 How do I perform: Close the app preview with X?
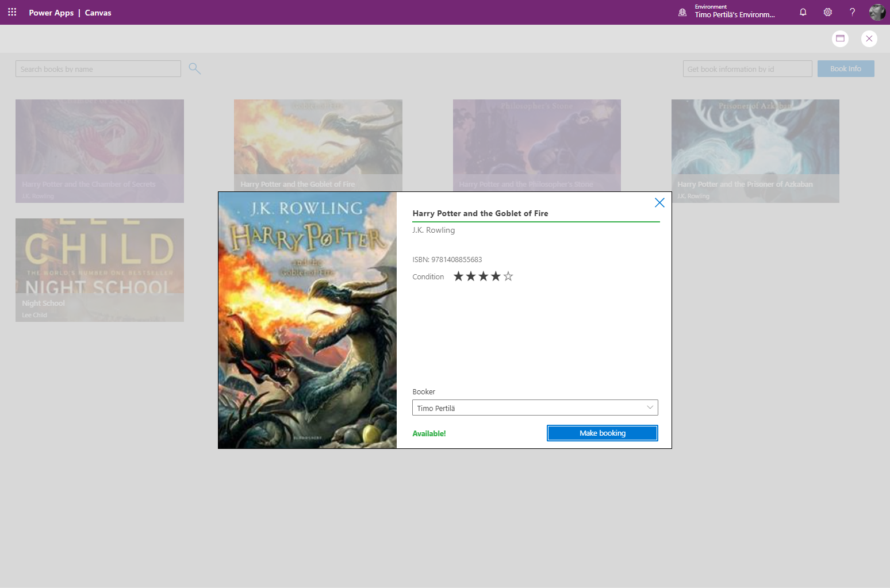869,39
